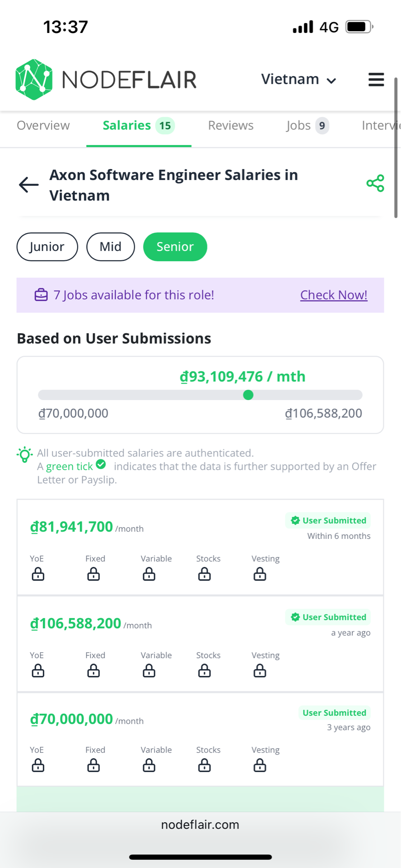Tap YoE lock icon for ₫81,941,700 salary
The image size is (401, 868).
tap(38, 574)
